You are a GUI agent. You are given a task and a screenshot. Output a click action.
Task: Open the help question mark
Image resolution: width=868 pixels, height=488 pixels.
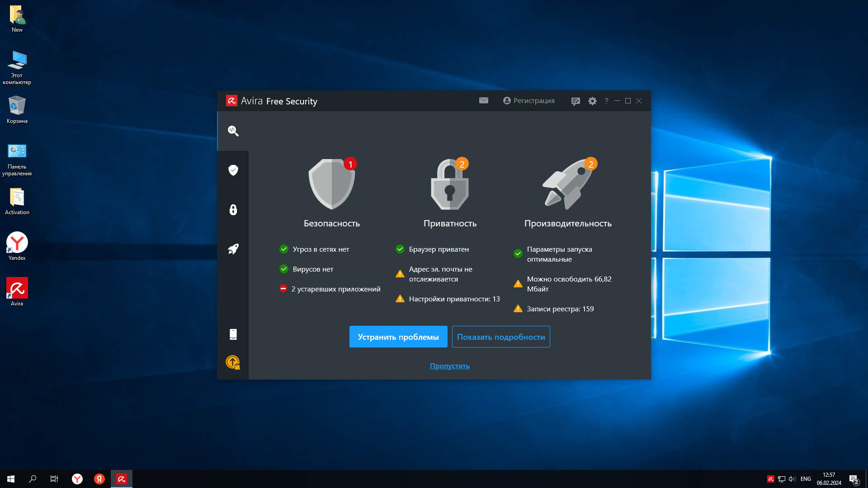pyautogui.click(x=606, y=101)
